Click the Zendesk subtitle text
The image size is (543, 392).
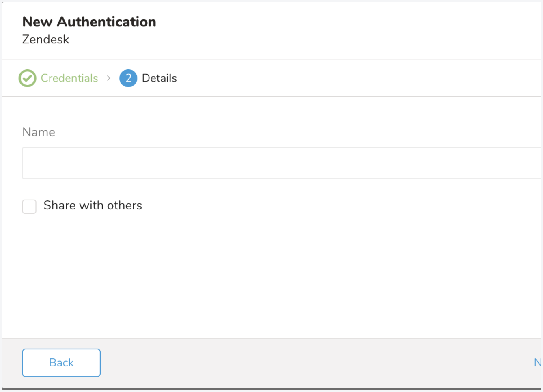(45, 39)
